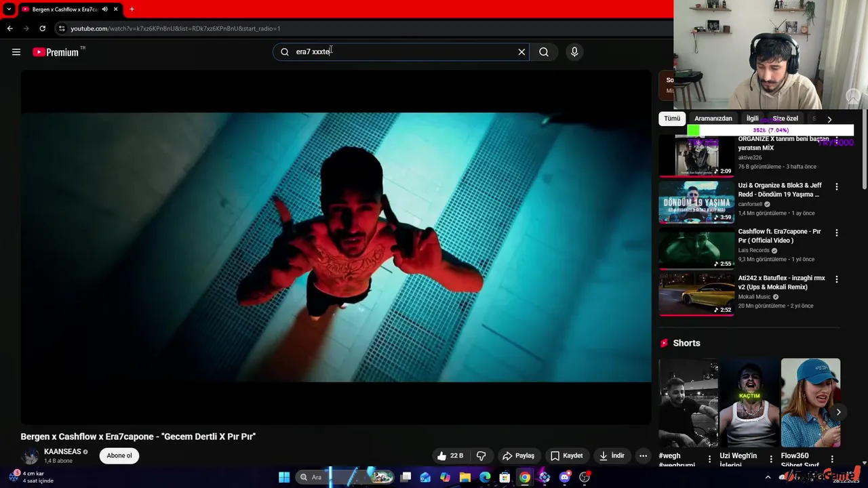Open the YouTube guide hamburger menu
Image resolution: width=868 pixels, height=488 pixels.
16,52
